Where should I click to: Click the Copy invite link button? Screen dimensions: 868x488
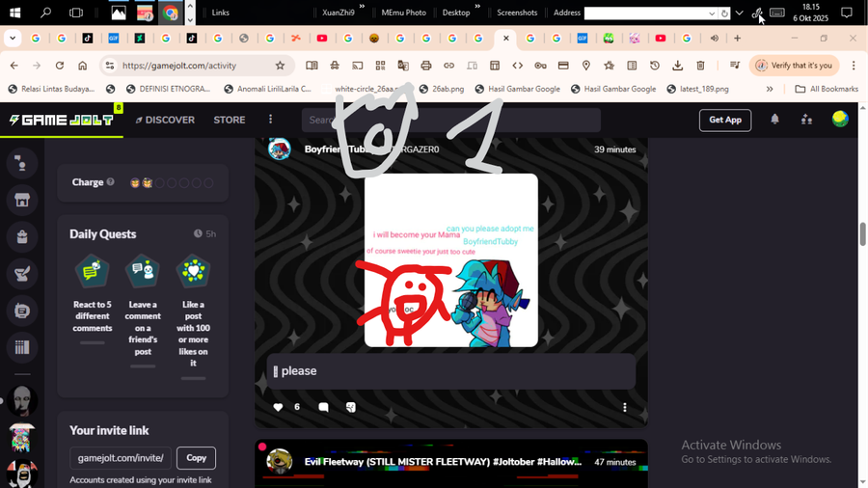(196, 457)
